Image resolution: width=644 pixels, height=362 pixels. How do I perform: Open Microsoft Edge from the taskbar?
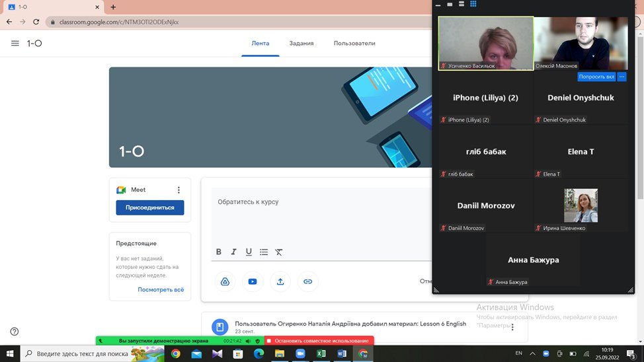pyautogui.click(x=259, y=353)
